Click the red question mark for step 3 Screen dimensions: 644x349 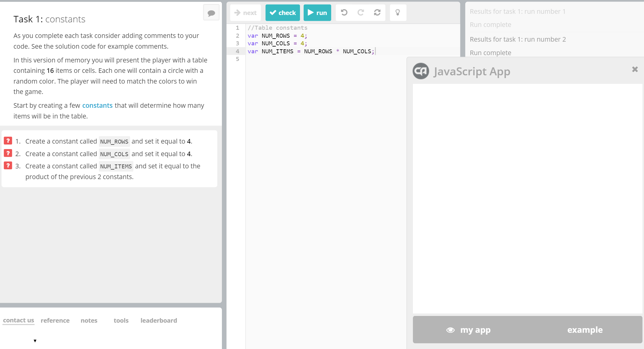click(8, 166)
